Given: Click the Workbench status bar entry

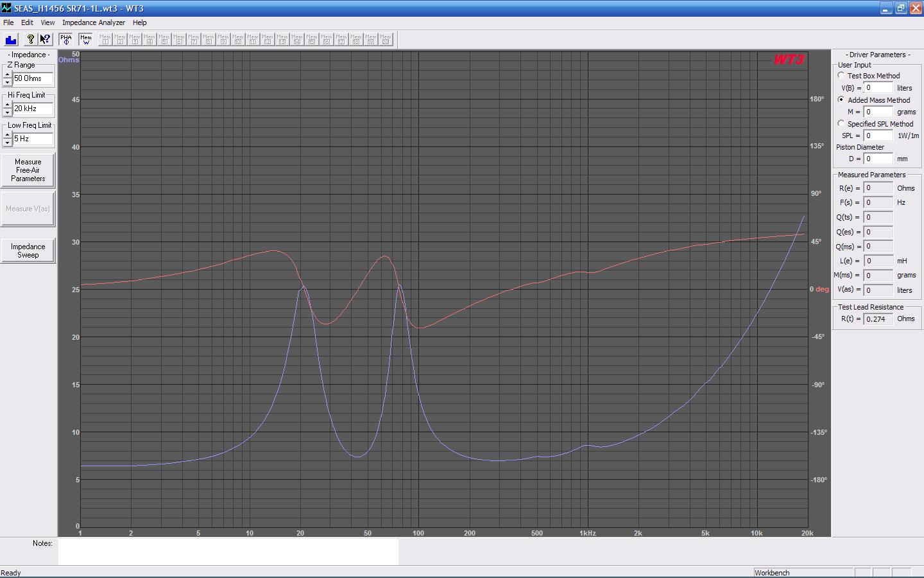Looking at the screenshot, I should tap(803, 573).
